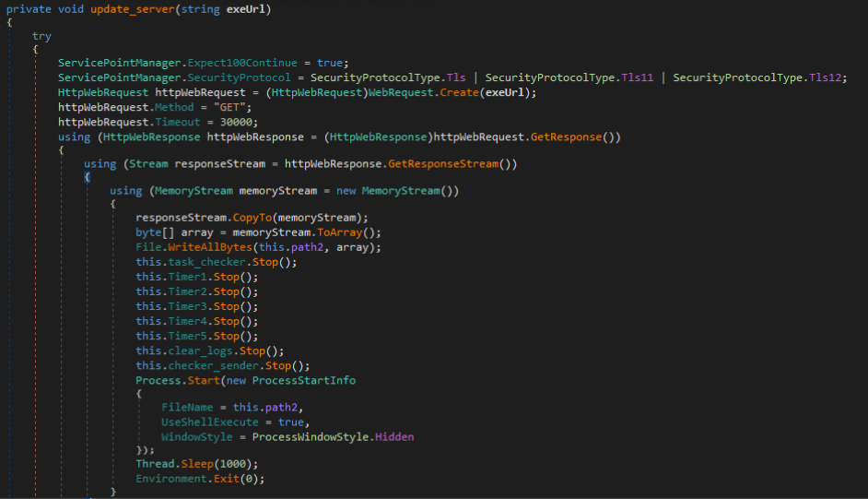Image resolution: width=868 pixels, height=499 pixels.
Task: Select the Timer4 field
Action: pyautogui.click(x=188, y=321)
